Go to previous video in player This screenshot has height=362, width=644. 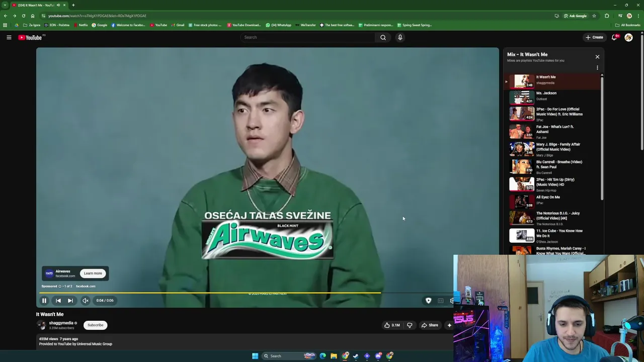pos(58,301)
